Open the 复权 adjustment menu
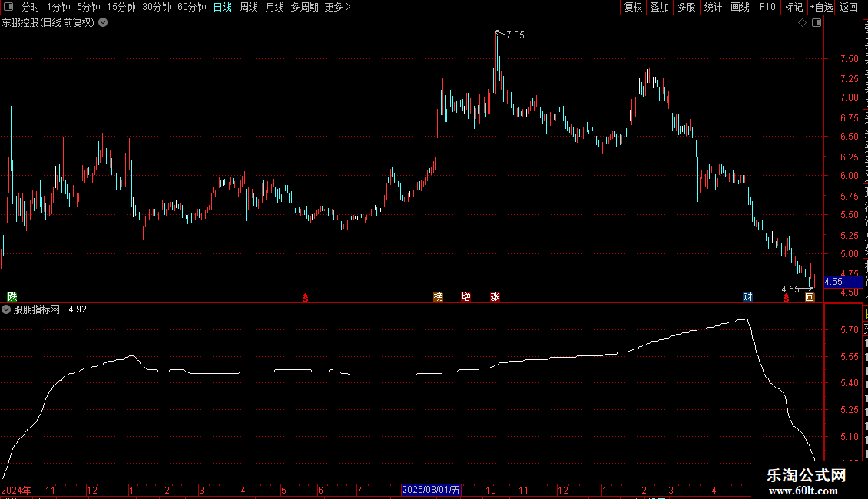 coord(633,7)
